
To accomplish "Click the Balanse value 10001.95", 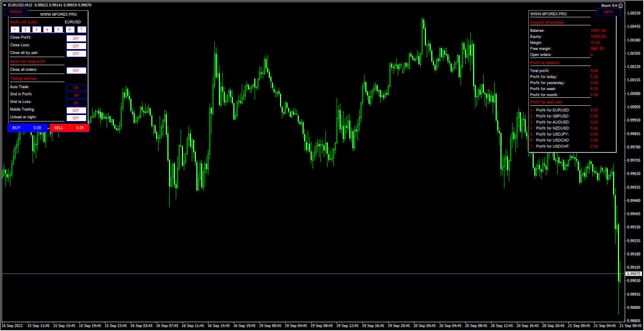I will [598, 31].
